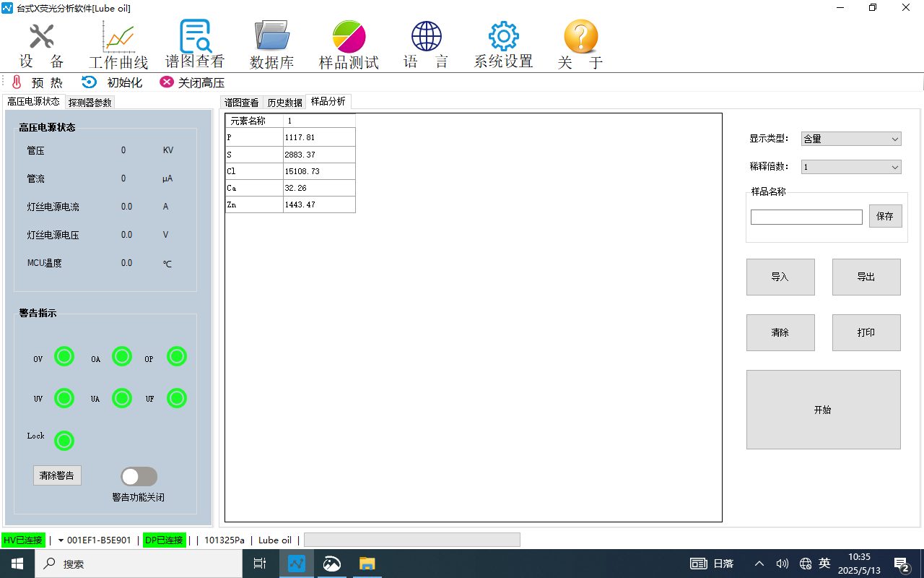Image resolution: width=924 pixels, height=578 pixels.
Task: Select the Ca value 32.26 cell
Action: [319, 188]
